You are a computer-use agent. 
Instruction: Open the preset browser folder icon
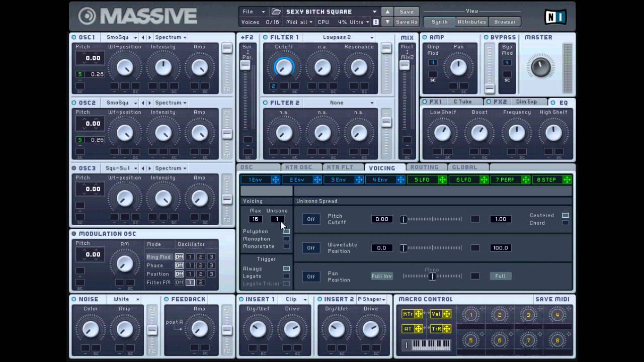(276, 12)
